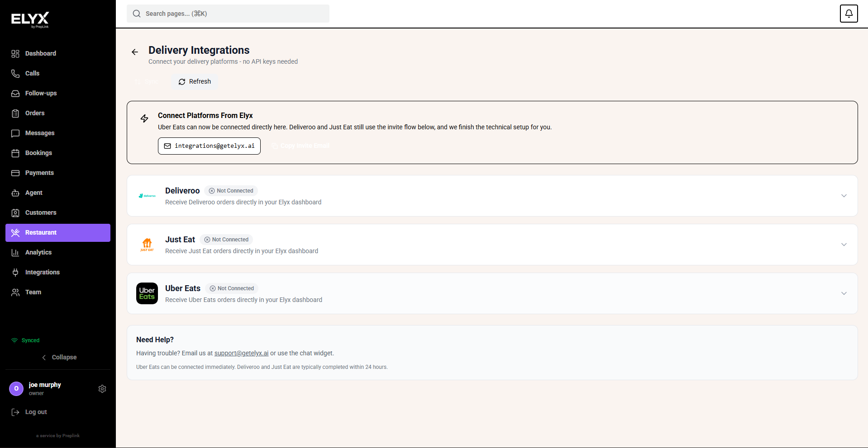Click the joe murphy user name

pyautogui.click(x=45, y=385)
